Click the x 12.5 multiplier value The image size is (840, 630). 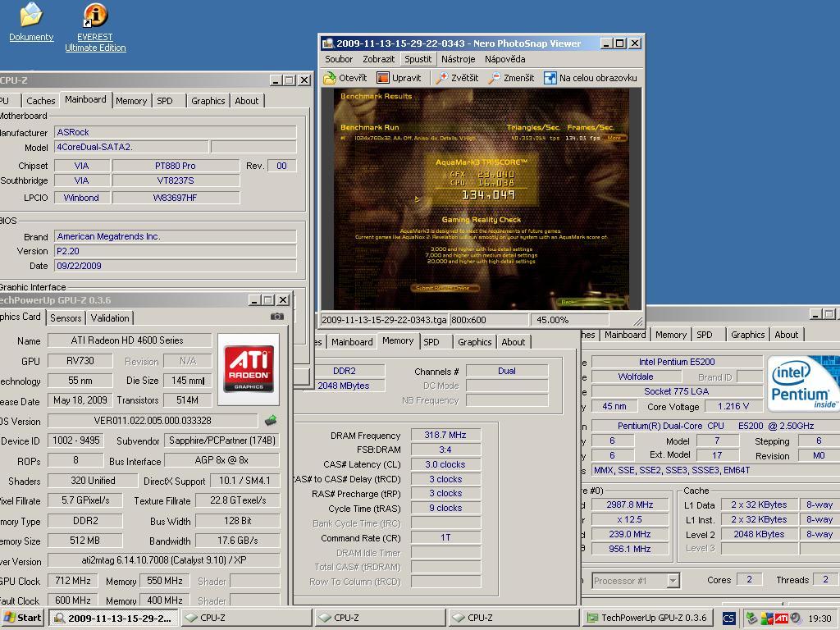(x=629, y=519)
